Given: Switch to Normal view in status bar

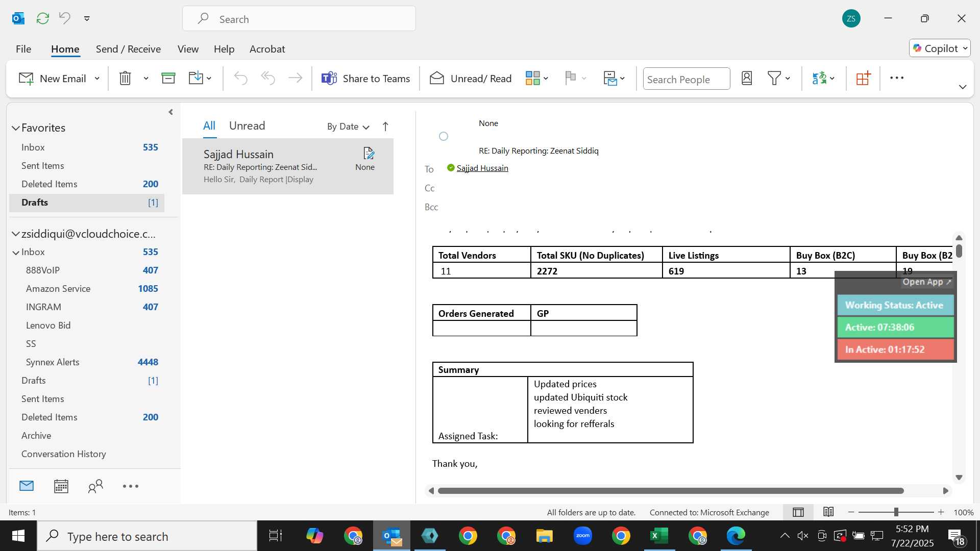Looking at the screenshot, I should point(798,512).
